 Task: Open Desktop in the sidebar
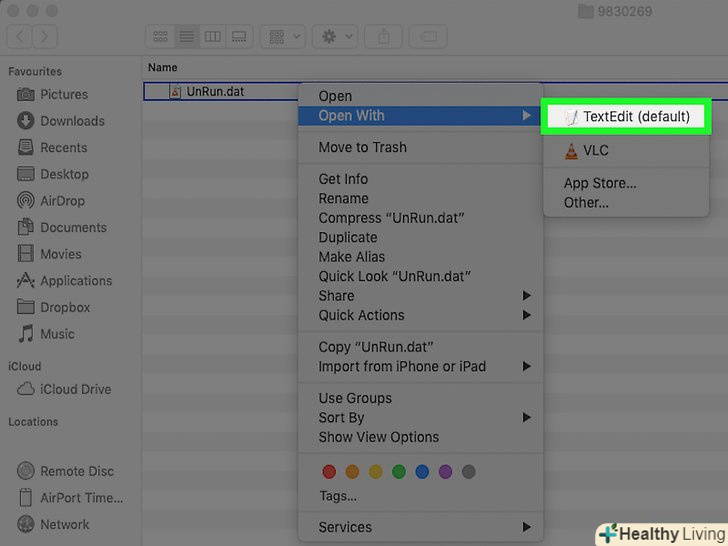(x=52, y=174)
